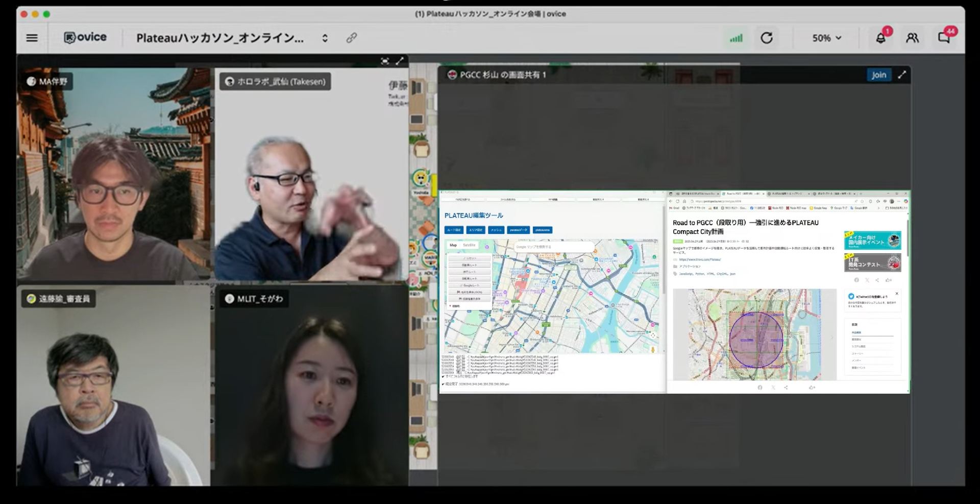Open the participants list icon

coord(912,38)
